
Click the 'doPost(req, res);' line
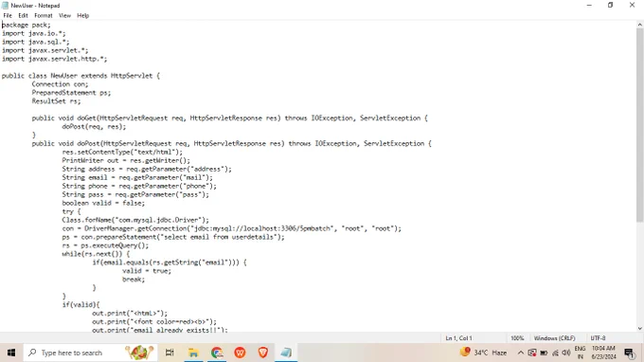click(94, 127)
